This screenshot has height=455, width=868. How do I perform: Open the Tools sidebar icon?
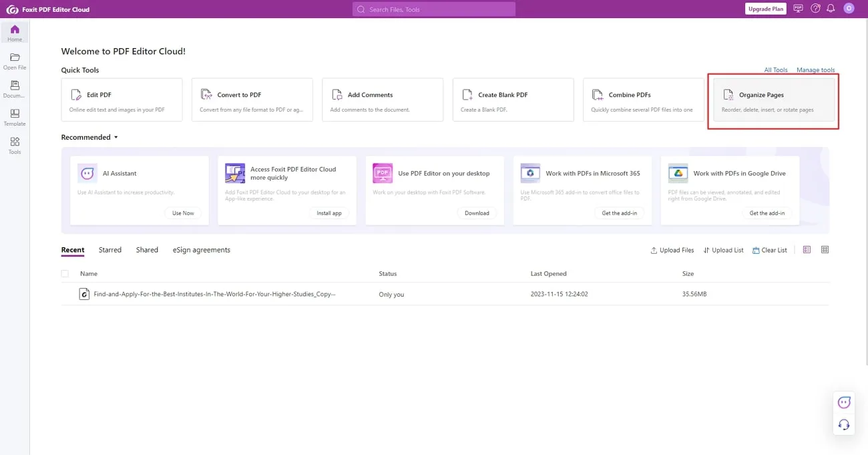(x=15, y=145)
